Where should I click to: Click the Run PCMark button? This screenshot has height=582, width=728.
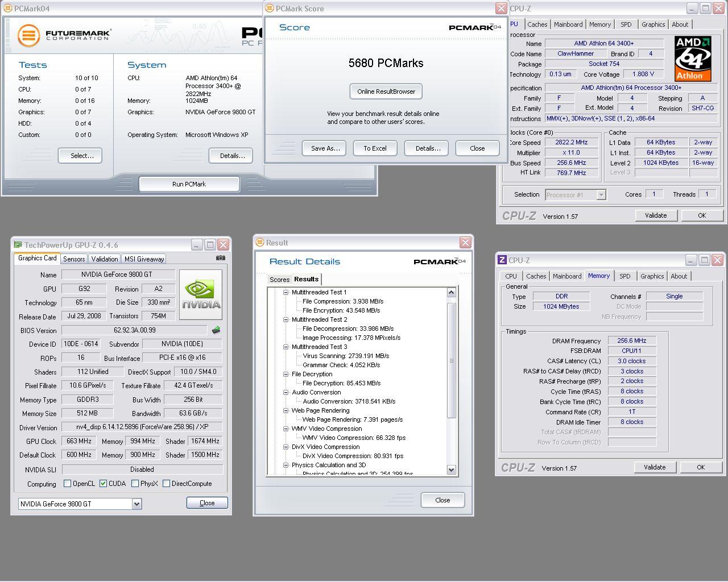[189, 184]
